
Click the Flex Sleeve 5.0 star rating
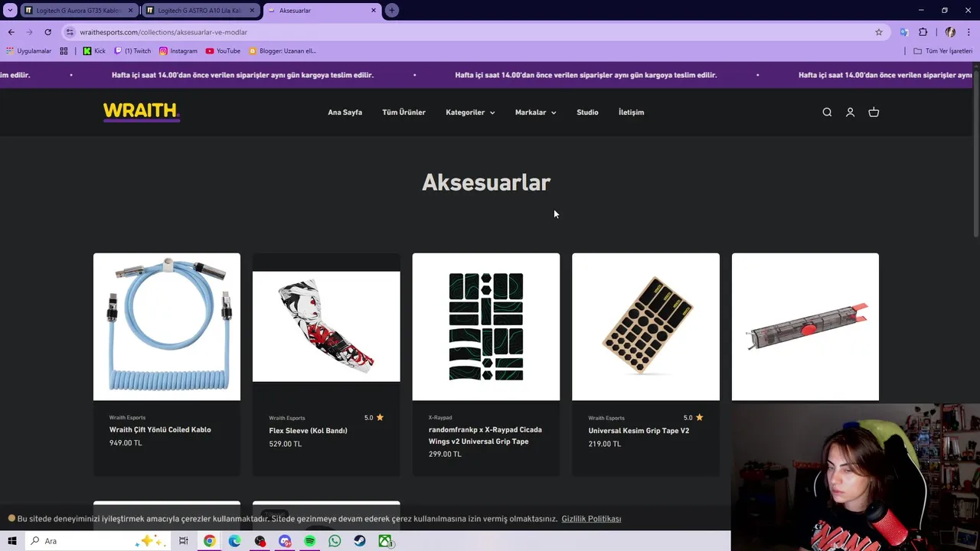pyautogui.click(x=374, y=418)
